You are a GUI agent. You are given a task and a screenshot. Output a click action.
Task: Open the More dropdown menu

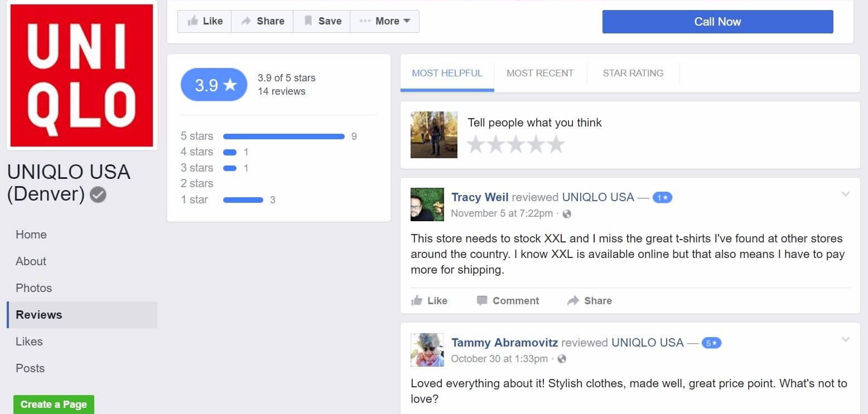click(x=385, y=21)
